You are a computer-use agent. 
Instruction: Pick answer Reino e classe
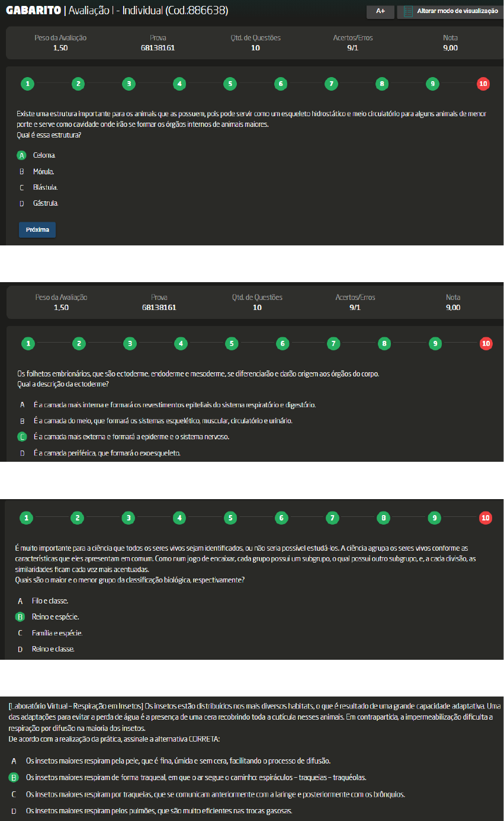53,650
